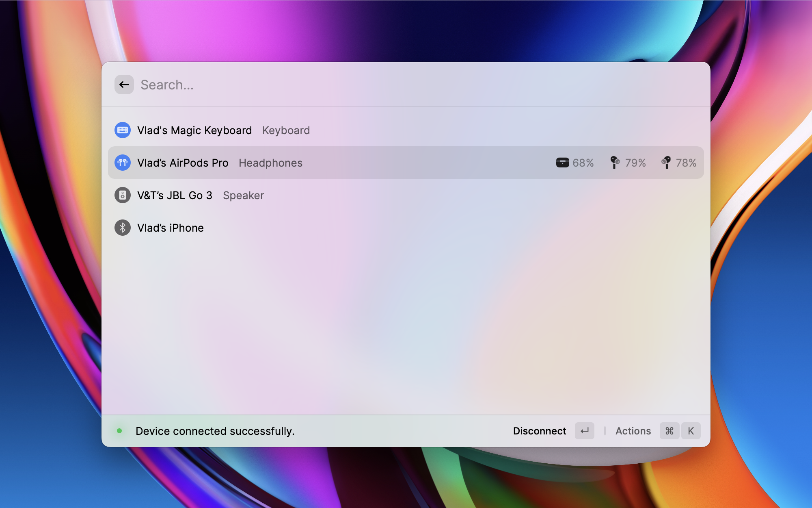Click the left AirPod 79% battery icon

click(615, 163)
